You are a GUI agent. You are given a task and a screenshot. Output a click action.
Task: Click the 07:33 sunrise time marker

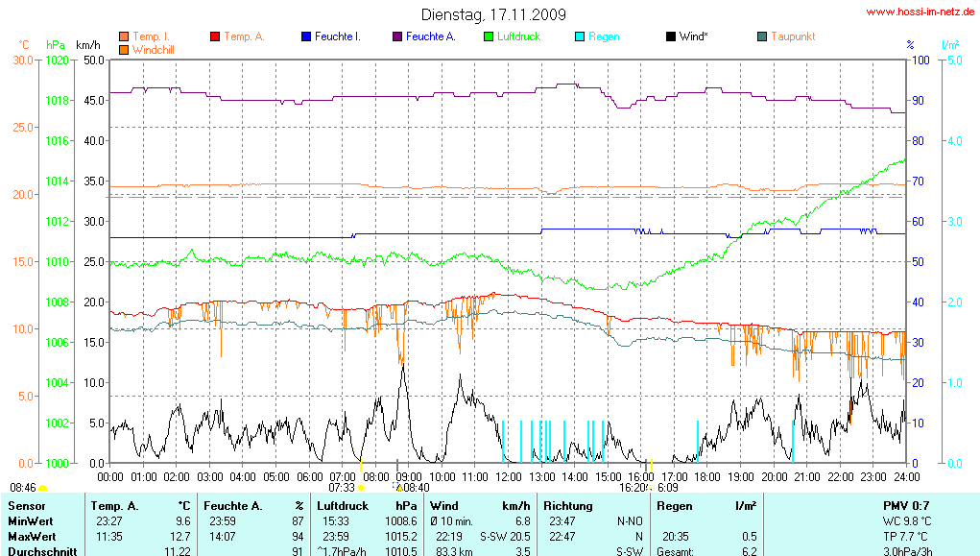click(x=342, y=488)
